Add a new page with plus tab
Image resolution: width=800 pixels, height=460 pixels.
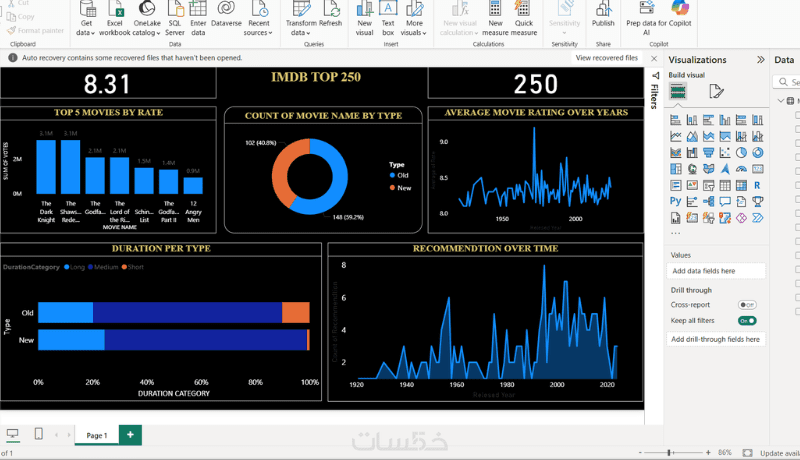click(x=130, y=435)
